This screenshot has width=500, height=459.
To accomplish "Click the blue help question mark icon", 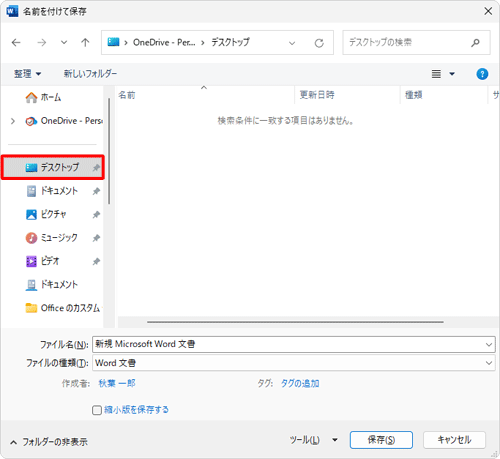I will coord(482,74).
